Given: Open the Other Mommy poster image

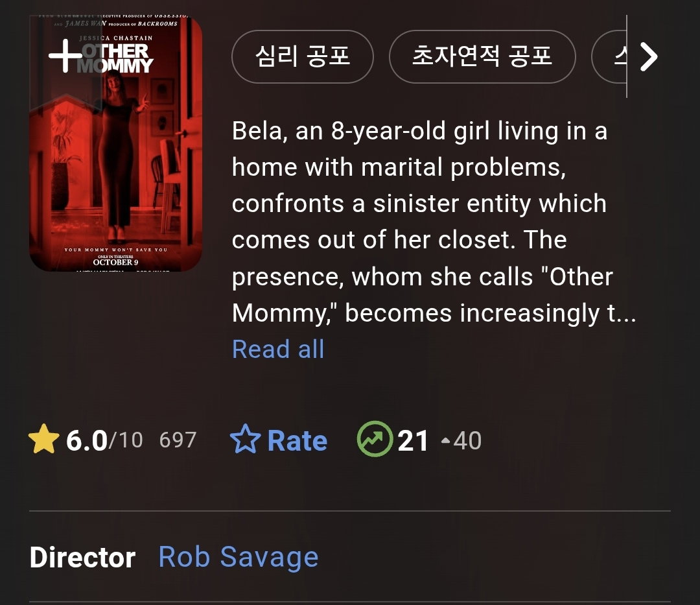Looking at the screenshot, I should click(x=115, y=143).
